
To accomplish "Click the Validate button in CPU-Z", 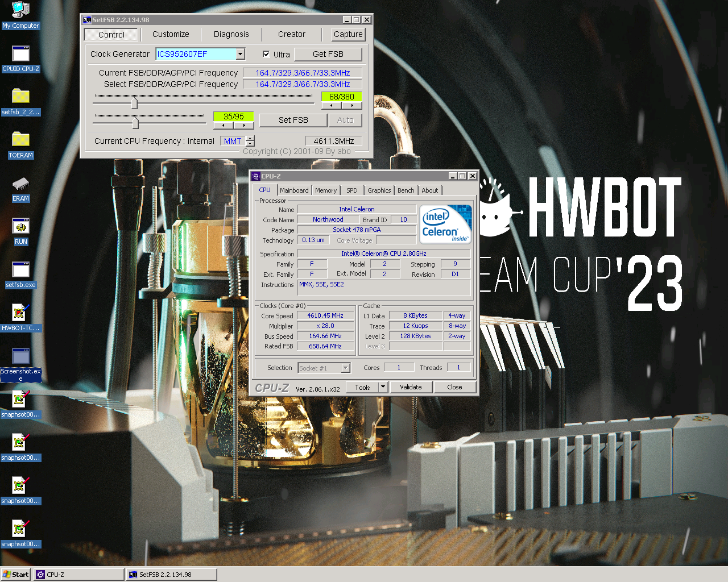I will click(x=411, y=387).
